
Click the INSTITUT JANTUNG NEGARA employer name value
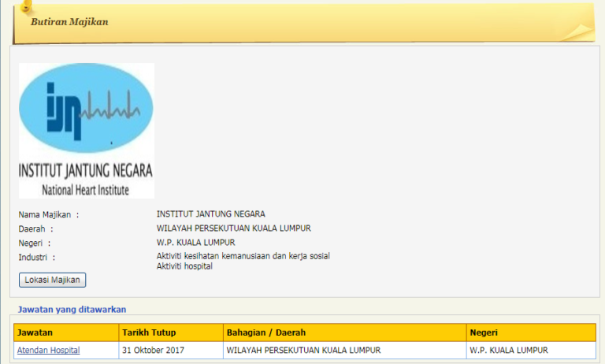tap(210, 214)
